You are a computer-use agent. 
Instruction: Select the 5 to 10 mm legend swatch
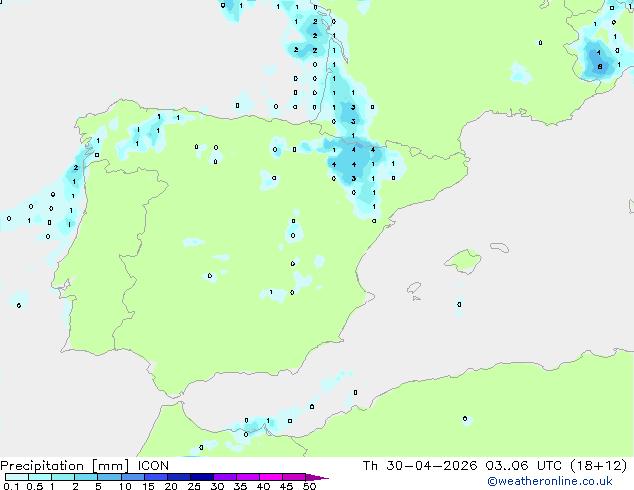pos(110,477)
